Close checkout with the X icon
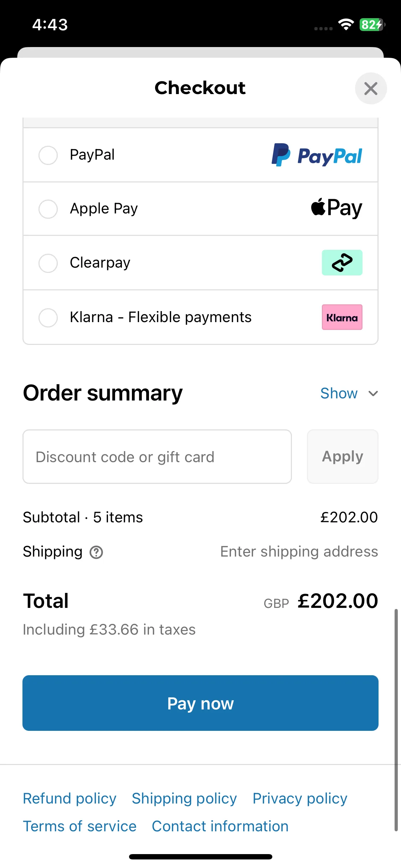 pos(371,88)
